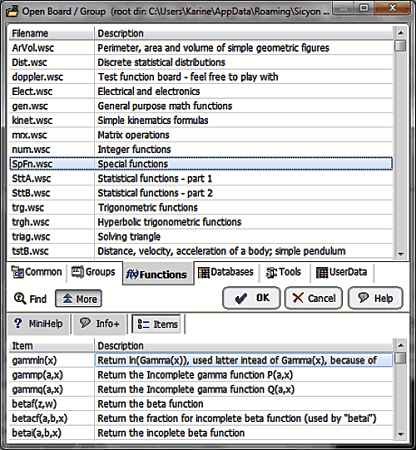Click the Item column header
The height and width of the screenshot is (450, 416).
pyautogui.click(x=51, y=346)
